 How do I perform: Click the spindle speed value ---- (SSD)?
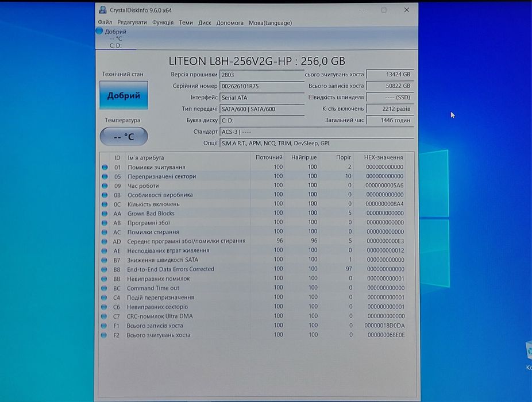coord(390,98)
